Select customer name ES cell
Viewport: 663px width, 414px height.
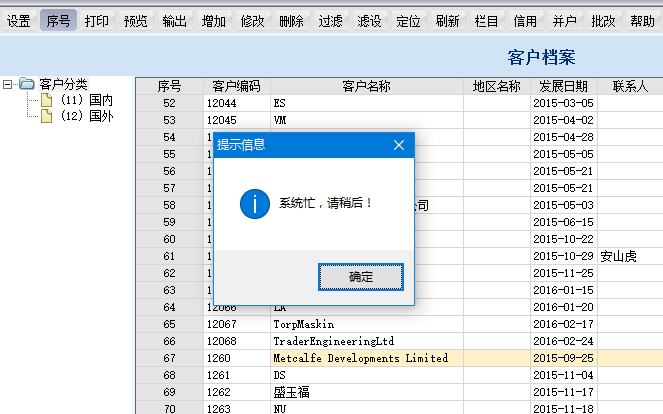coord(367,103)
